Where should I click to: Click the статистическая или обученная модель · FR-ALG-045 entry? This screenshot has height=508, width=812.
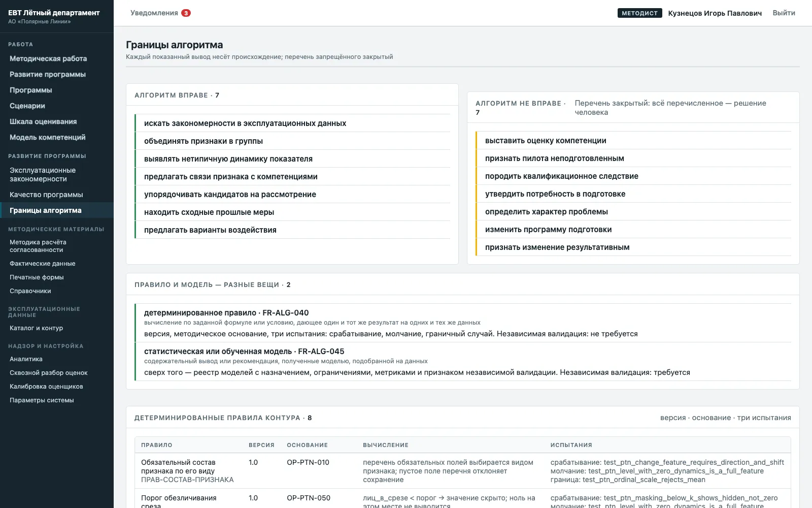(x=463, y=362)
